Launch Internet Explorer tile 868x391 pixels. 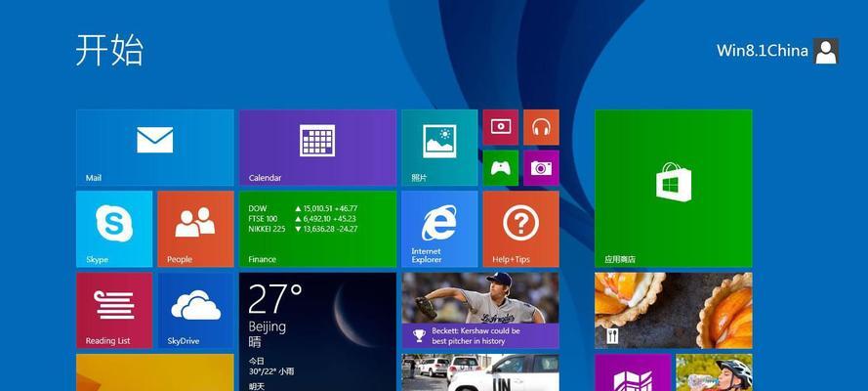[439, 229]
